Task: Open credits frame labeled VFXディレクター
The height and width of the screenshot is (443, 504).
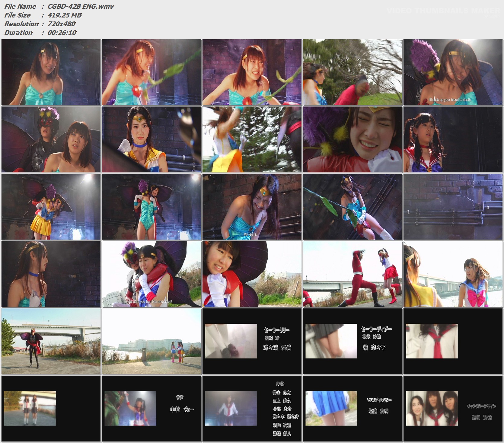Action: 352,409
